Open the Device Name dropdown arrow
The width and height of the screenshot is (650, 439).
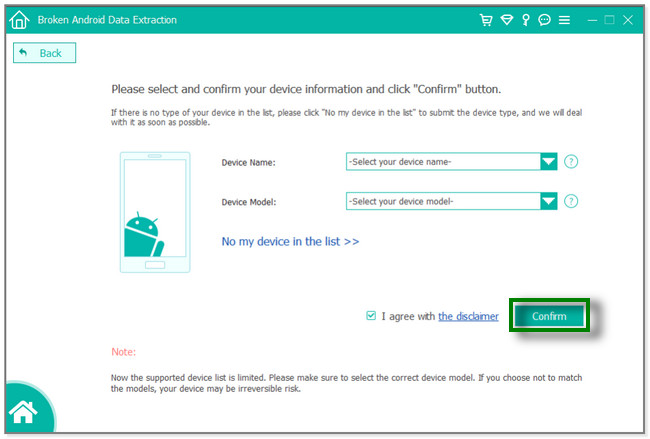548,162
